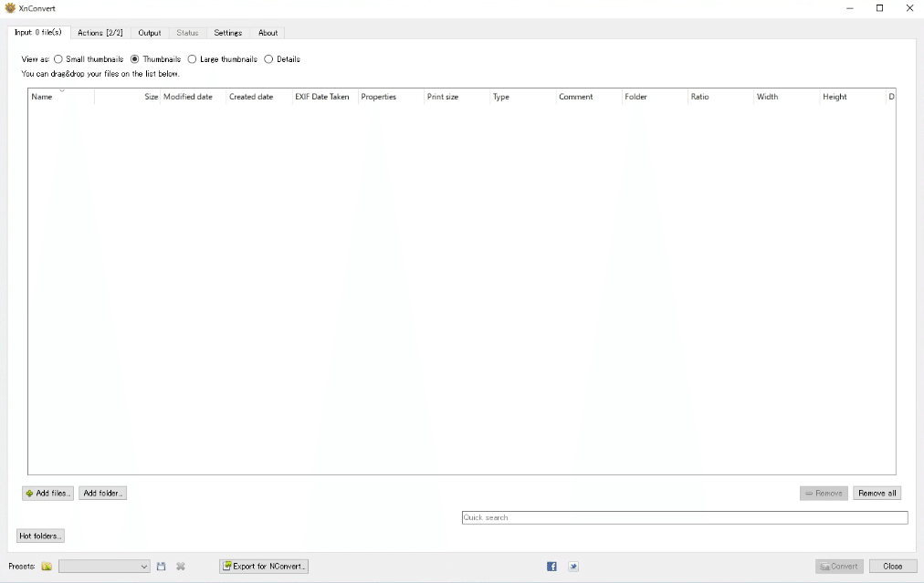
Task: Click the Ratio column header
Action: point(721,97)
